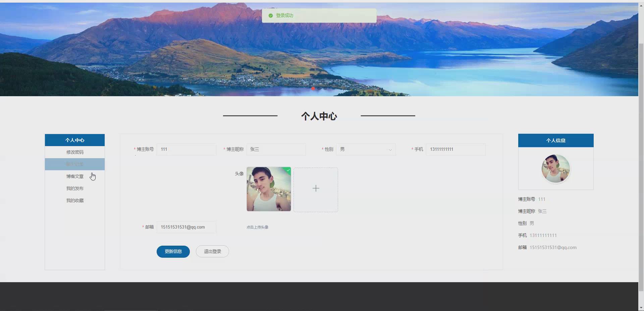Click the highlighted 聊天记录 sidebar item
Image resolution: width=644 pixels, height=311 pixels.
tap(74, 164)
